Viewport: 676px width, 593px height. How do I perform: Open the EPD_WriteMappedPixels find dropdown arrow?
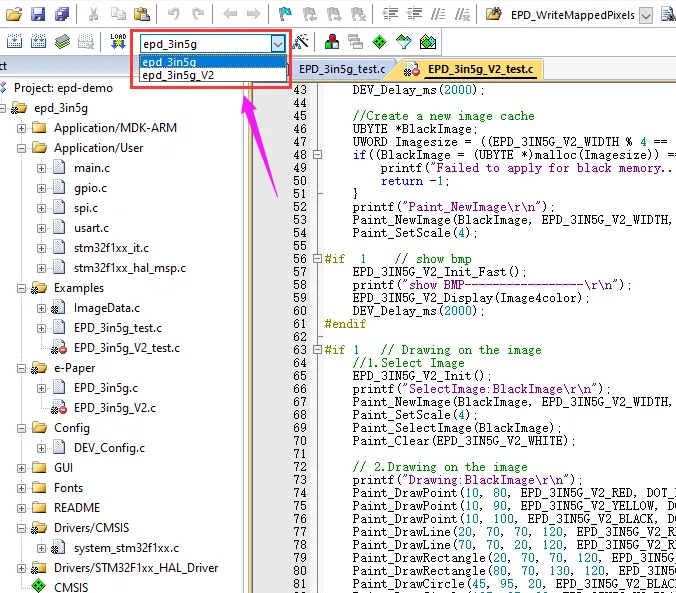point(646,16)
